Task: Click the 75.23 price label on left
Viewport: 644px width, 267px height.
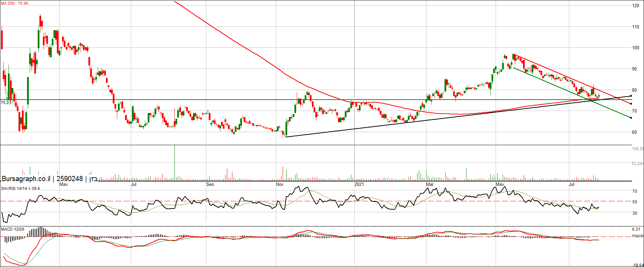Action: (x=6, y=102)
